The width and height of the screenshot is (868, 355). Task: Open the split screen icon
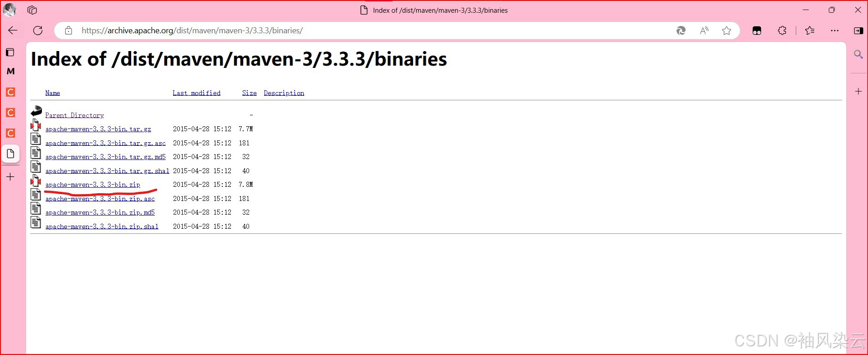(x=757, y=31)
